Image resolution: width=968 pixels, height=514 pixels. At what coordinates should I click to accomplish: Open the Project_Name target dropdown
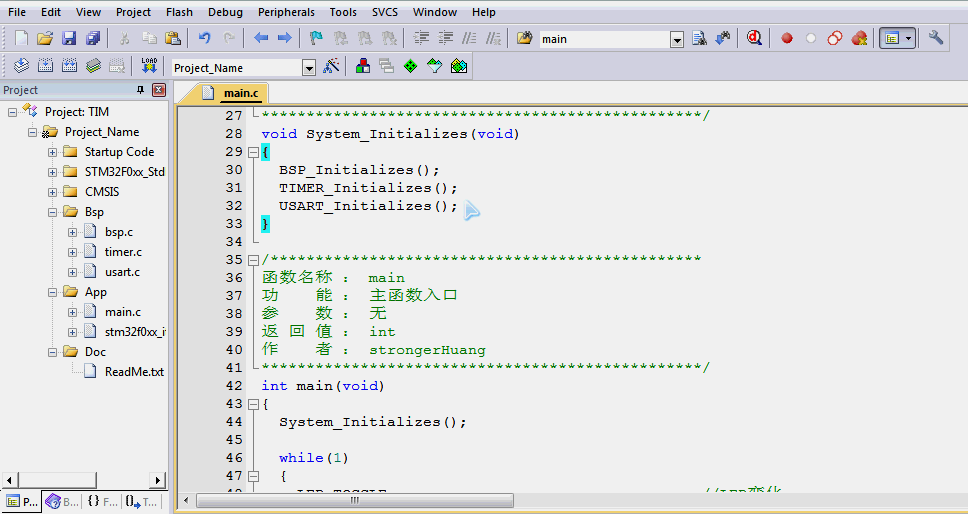(309, 68)
